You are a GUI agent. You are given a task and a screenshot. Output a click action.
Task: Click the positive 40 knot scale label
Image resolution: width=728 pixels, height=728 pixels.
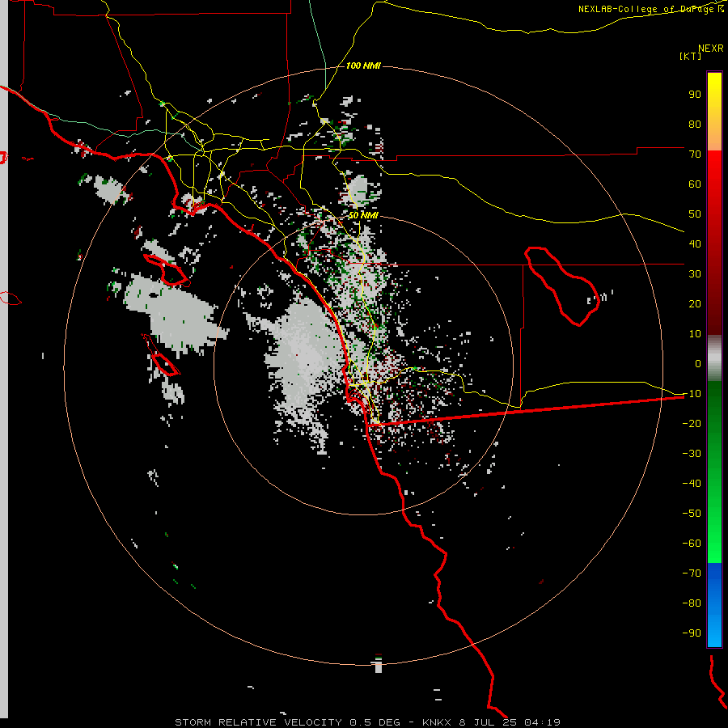click(x=695, y=243)
